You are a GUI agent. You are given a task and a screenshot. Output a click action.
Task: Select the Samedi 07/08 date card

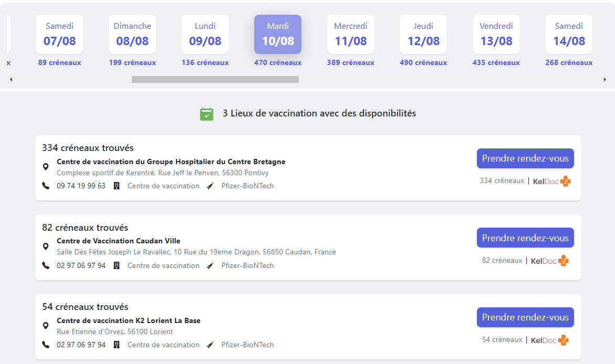(59, 35)
